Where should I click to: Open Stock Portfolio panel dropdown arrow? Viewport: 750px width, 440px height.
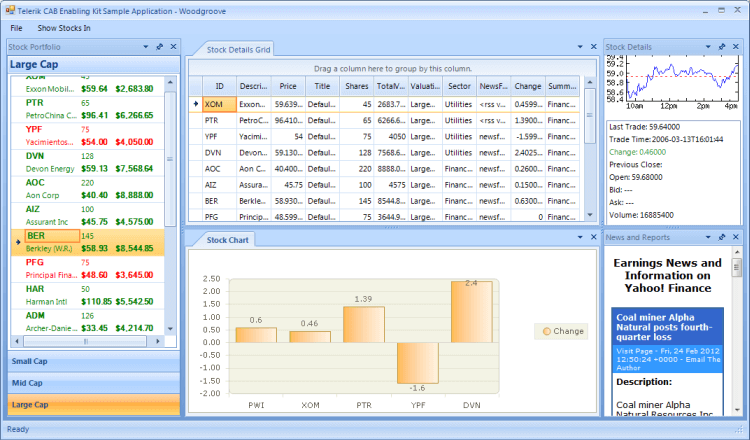point(146,47)
